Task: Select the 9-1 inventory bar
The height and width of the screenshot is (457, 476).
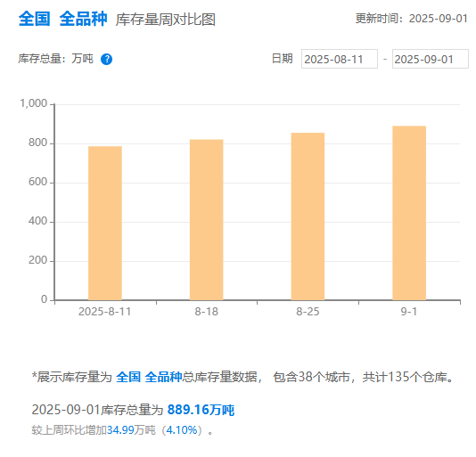Action: pos(409,213)
